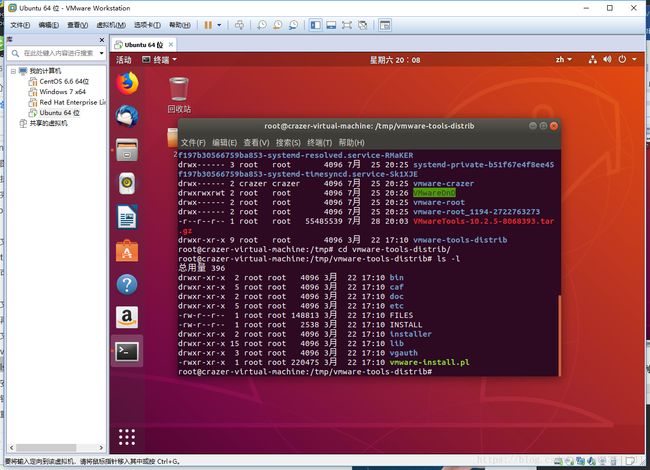
Task: Open the 虚拟机(M) menu
Action: (x=111, y=25)
